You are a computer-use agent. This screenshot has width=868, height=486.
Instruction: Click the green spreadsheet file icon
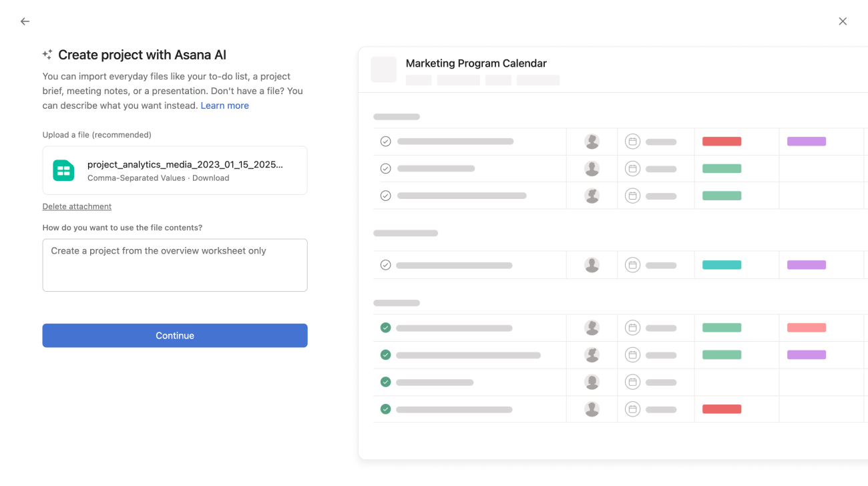click(63, 170)
